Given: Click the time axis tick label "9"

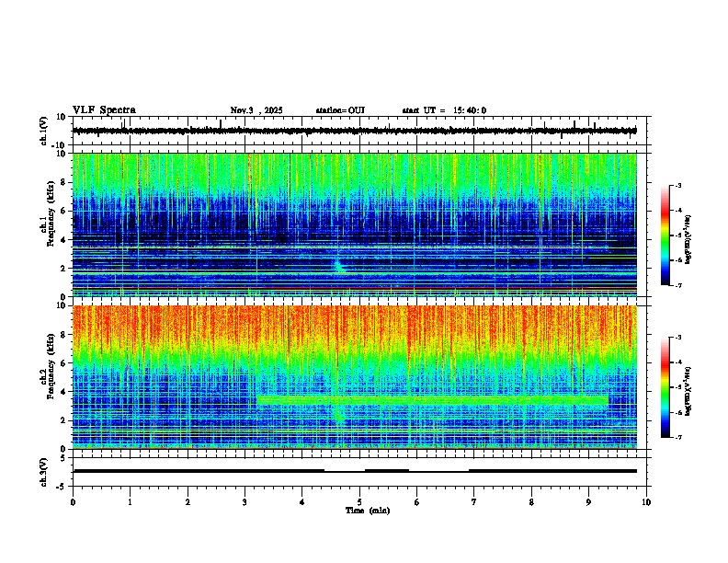Looking at the screenshot, I should coord(588,502).
